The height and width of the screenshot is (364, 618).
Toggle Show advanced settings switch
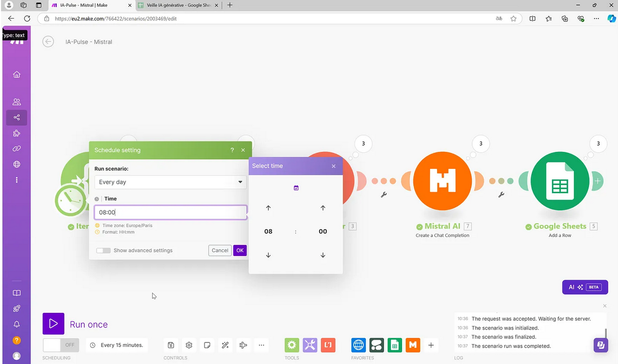(x=103, y=250)
